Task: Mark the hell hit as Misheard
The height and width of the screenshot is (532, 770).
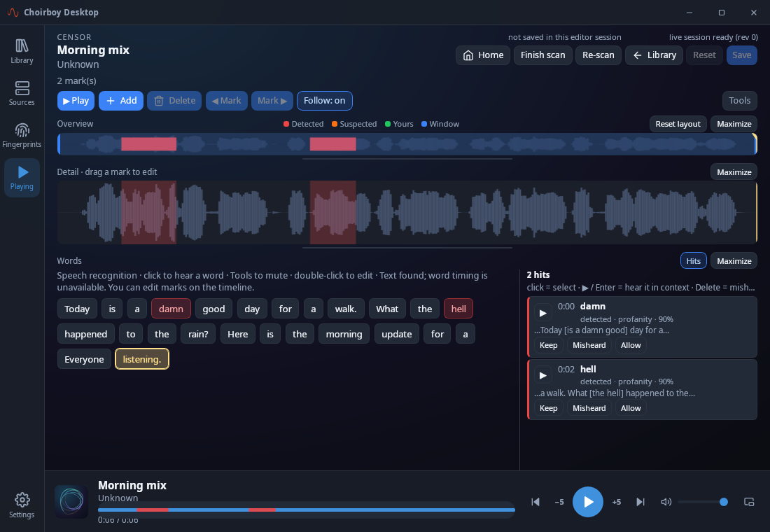Action: point(589,408)
